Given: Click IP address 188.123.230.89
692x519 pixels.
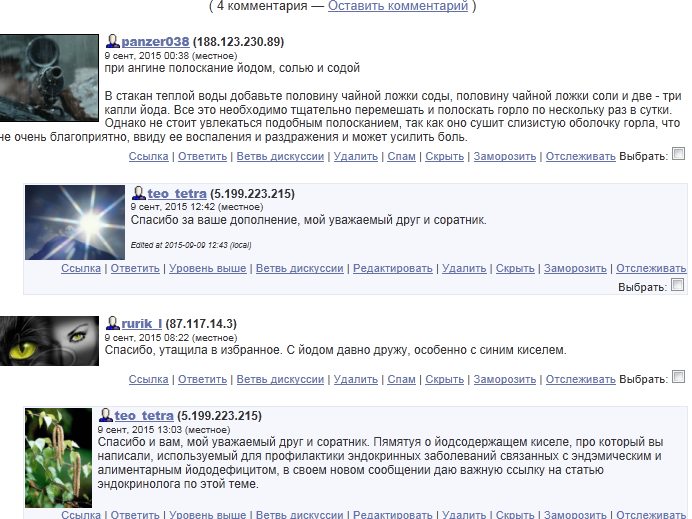Looking at the screenshot, I should 238,41.
